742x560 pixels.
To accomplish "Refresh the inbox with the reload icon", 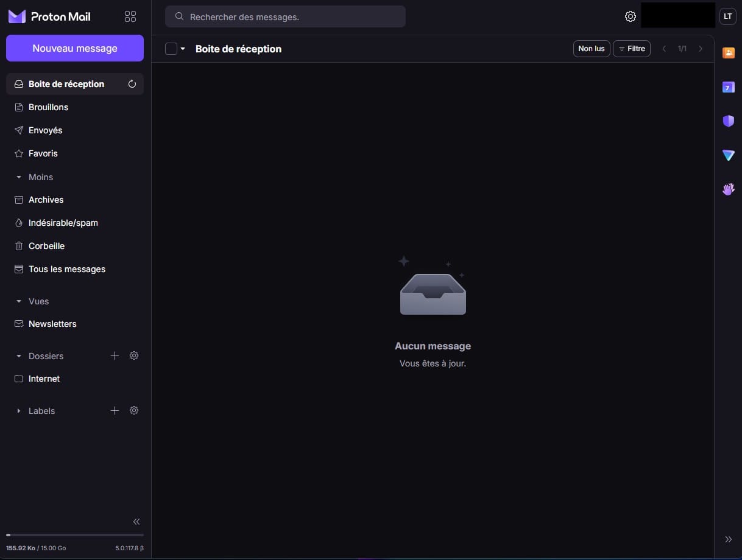I will tap(132, 84).
